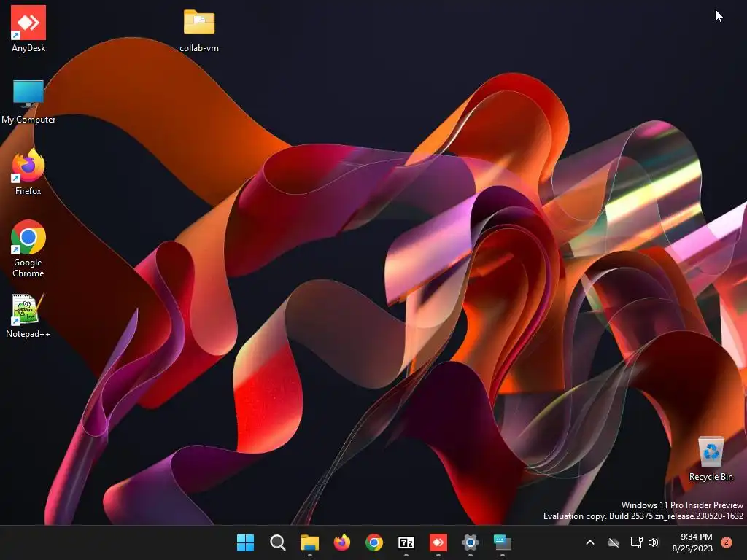
Task: Open the AnyDesk desktop shortcut
Action: 28,28
